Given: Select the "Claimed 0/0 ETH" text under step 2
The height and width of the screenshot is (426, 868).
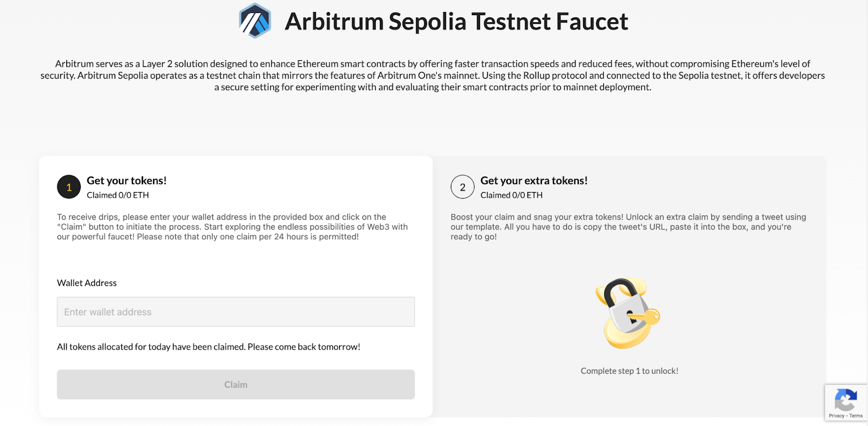Looking at the screenshot, I should (512, 195).
